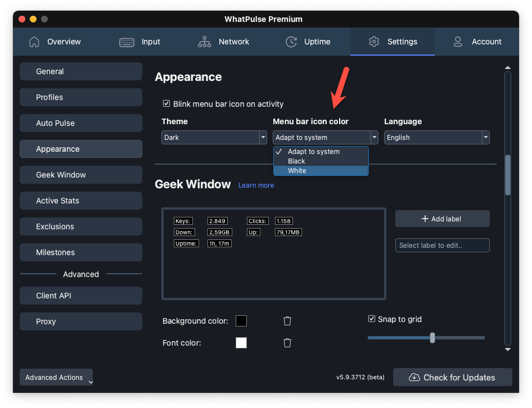Delete font color using its trash icon
Viewport: 532px width, 408px height.
point(287,343)
